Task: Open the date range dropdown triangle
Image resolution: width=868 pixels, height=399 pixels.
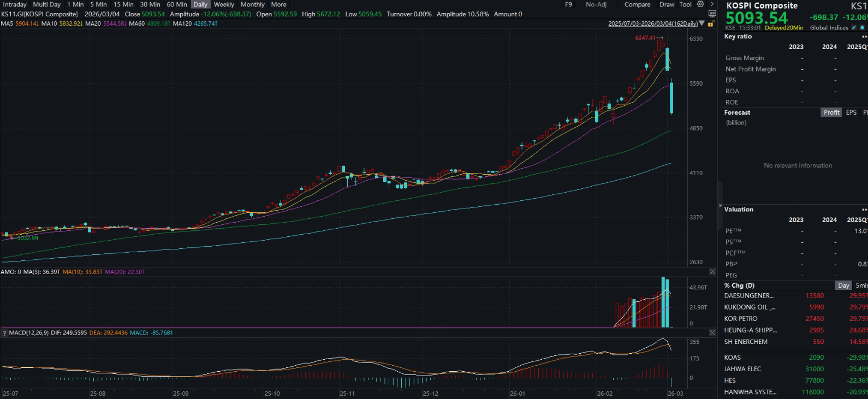Action: 702,23
